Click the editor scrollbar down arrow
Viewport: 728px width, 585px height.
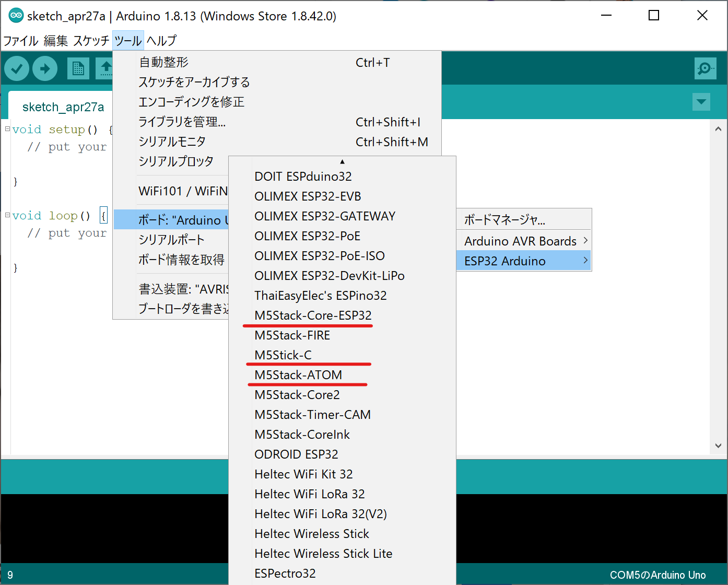(718, 446)
